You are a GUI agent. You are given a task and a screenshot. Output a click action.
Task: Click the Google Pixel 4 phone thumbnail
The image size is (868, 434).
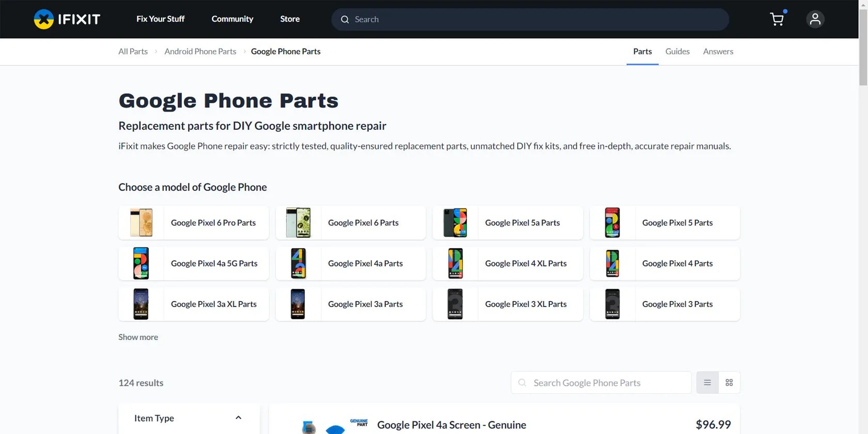(612, 263)
